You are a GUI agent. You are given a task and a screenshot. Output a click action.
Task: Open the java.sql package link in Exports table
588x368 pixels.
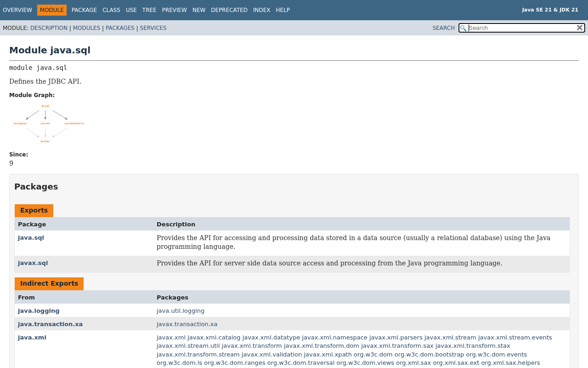31,238
